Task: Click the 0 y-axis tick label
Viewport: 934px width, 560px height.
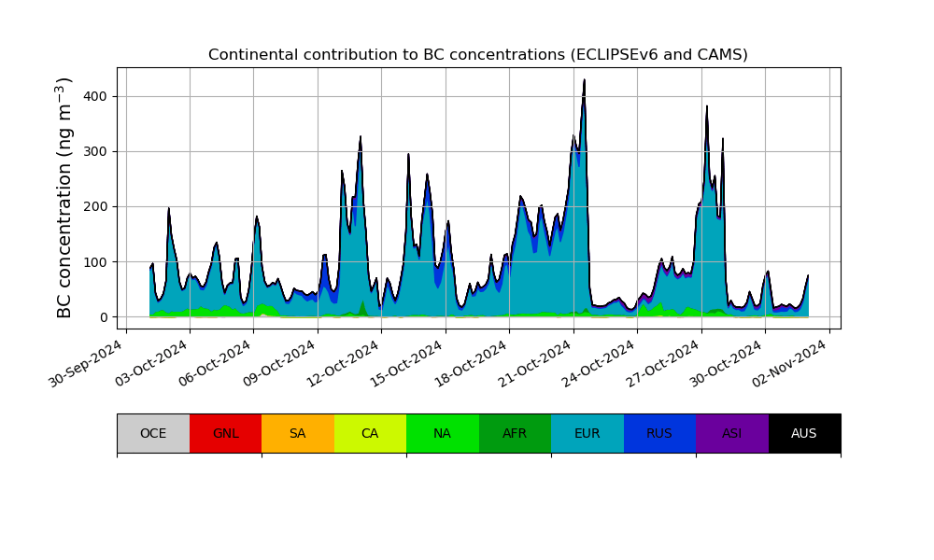Action: pyautogui.click(x=105, y=317)
